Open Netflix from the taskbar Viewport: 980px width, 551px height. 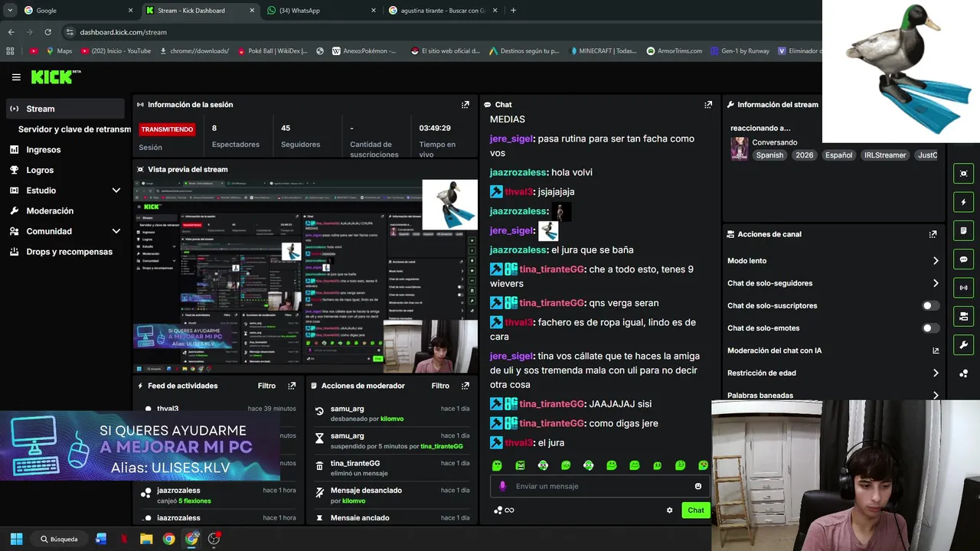(123, 539)
